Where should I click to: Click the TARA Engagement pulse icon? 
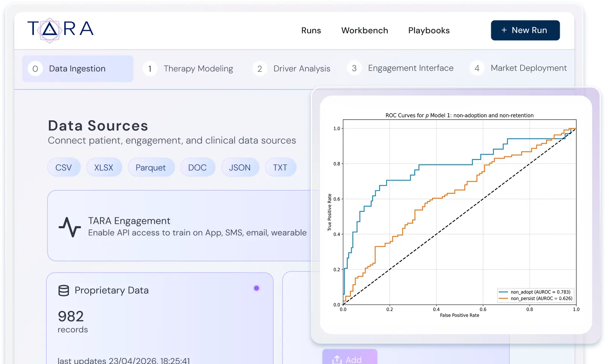coord(70,227)
